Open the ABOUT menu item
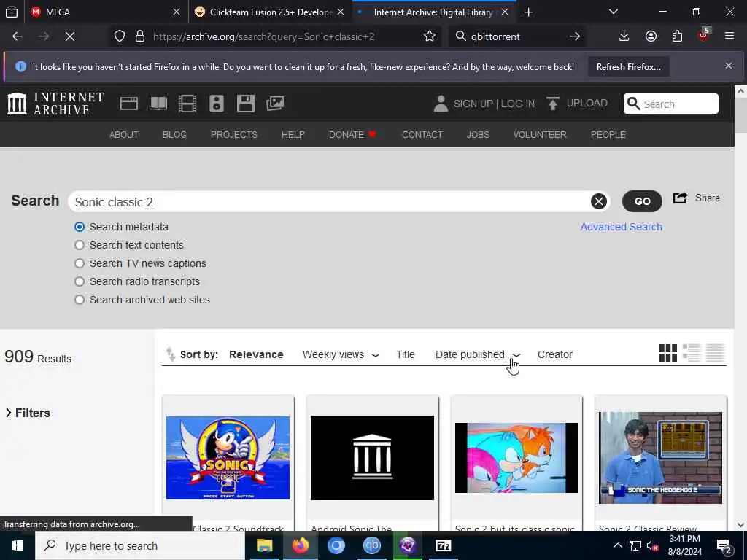 [124, 135]
